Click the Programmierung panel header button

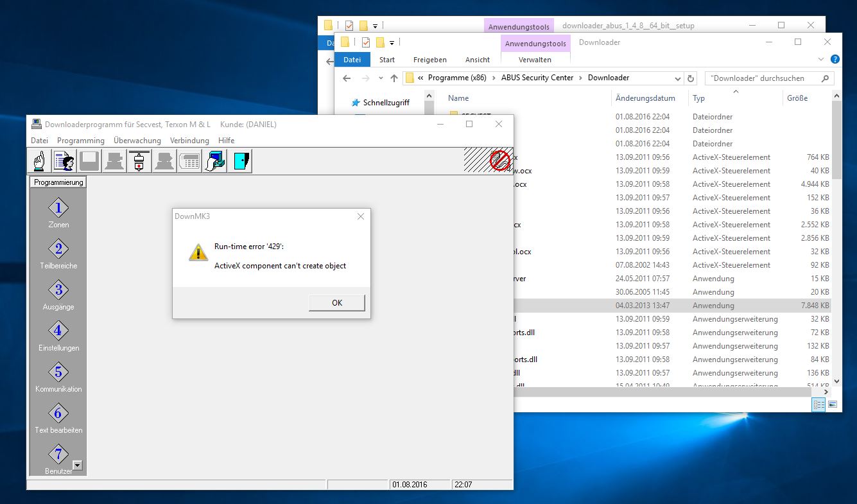point(58,182)
